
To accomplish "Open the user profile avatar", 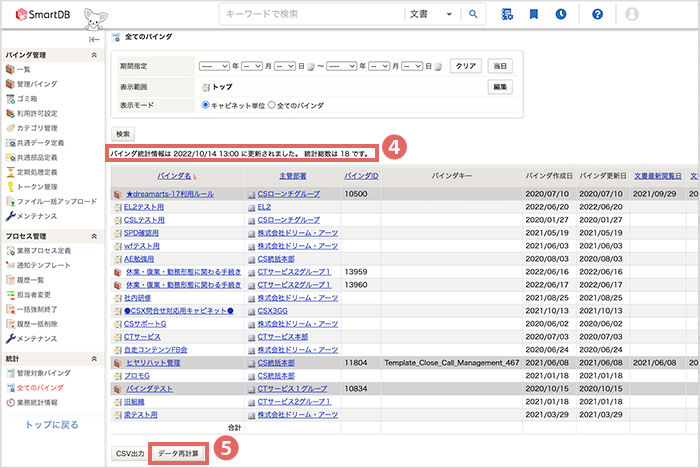I will (632, 14).
